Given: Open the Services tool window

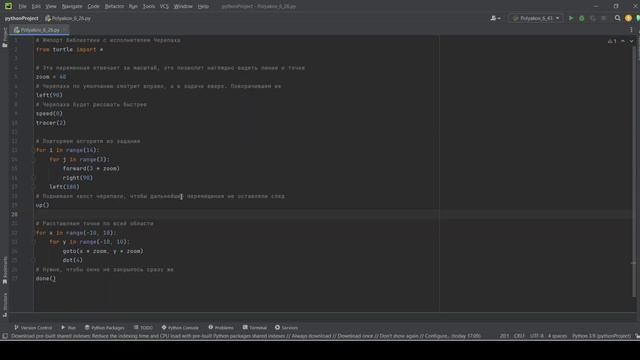Looking at the screenshot, I should click(286, 327).
